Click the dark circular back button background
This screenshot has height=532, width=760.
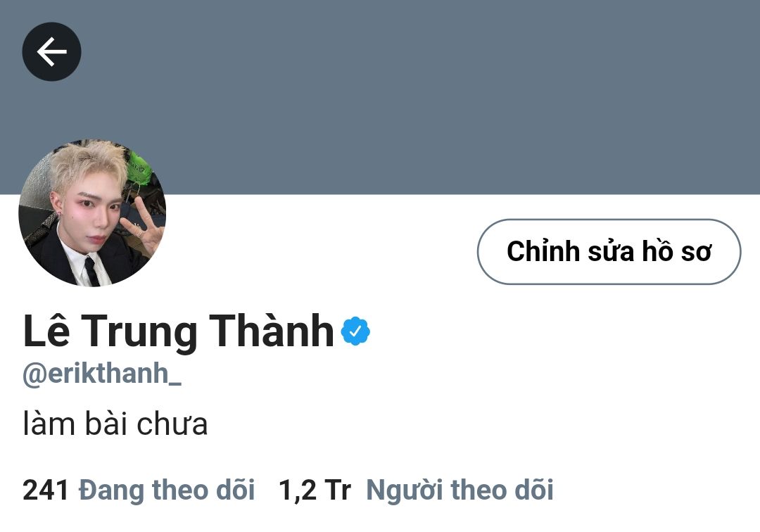coord(52,51)
